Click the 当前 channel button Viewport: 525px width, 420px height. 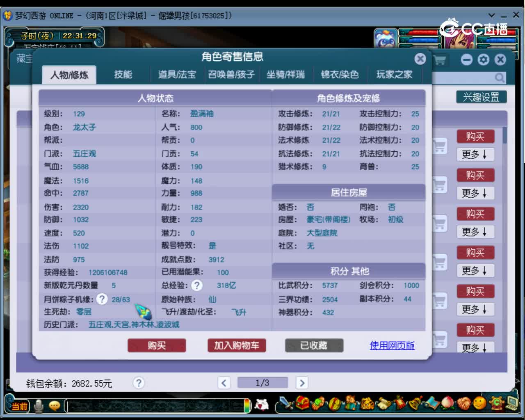click(19, 406)
